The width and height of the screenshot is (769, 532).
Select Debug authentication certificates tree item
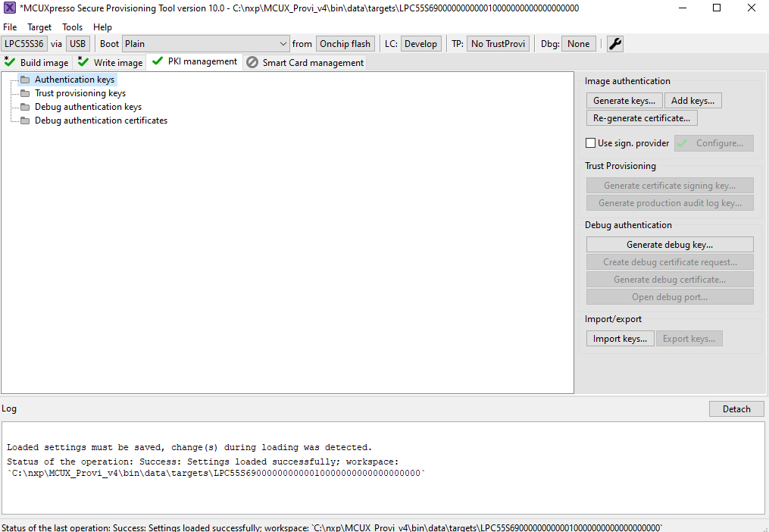[x=101, y=120]
